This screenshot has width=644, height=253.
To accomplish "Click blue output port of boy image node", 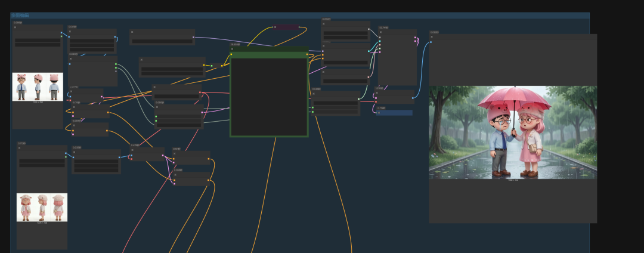I will click(x=61, y=34).
